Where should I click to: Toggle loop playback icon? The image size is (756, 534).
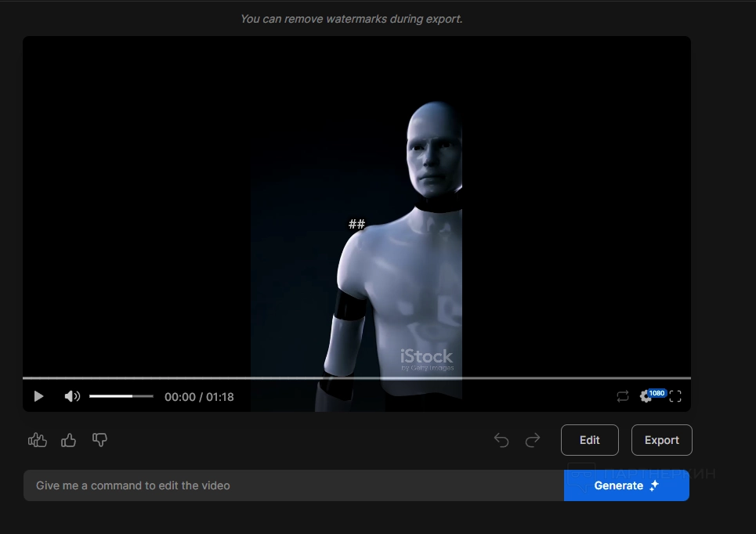coord(623,396)
